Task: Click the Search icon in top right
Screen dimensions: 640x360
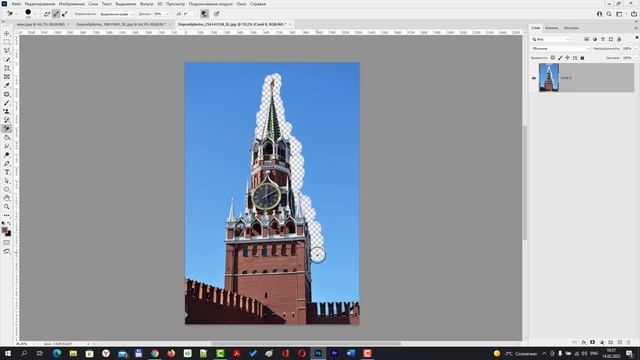Action: pos(609,14)
